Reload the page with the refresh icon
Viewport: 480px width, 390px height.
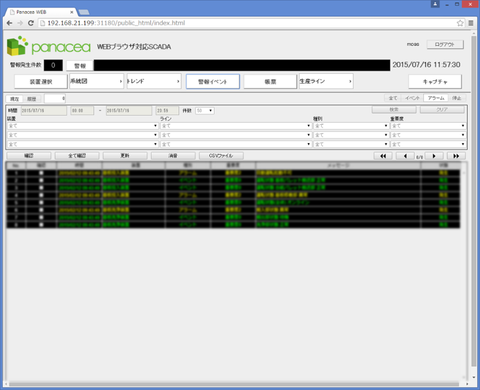tap(31, 23)
